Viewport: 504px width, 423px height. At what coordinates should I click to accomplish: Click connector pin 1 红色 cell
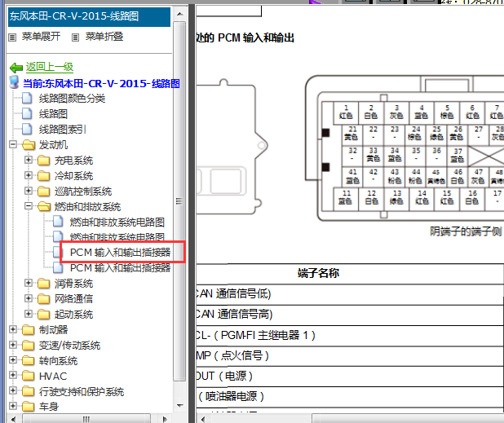(346, 112)
